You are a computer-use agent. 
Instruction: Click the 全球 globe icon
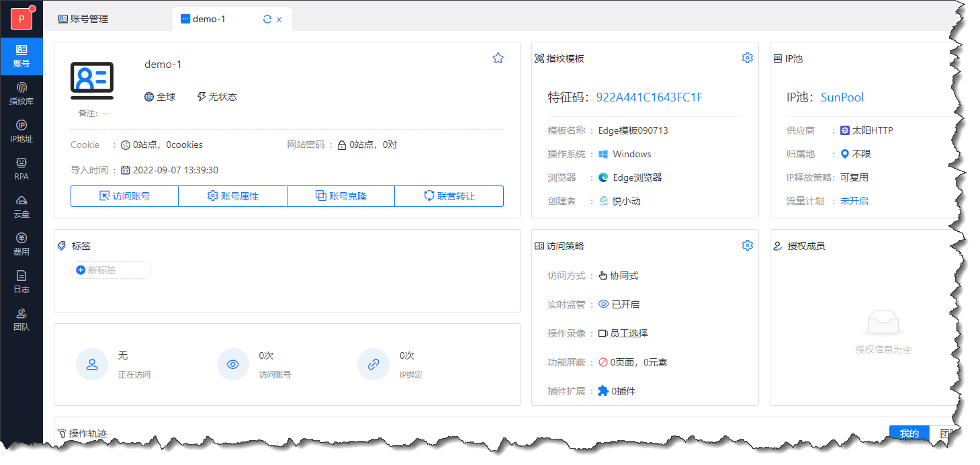click(x=149, y=97)
